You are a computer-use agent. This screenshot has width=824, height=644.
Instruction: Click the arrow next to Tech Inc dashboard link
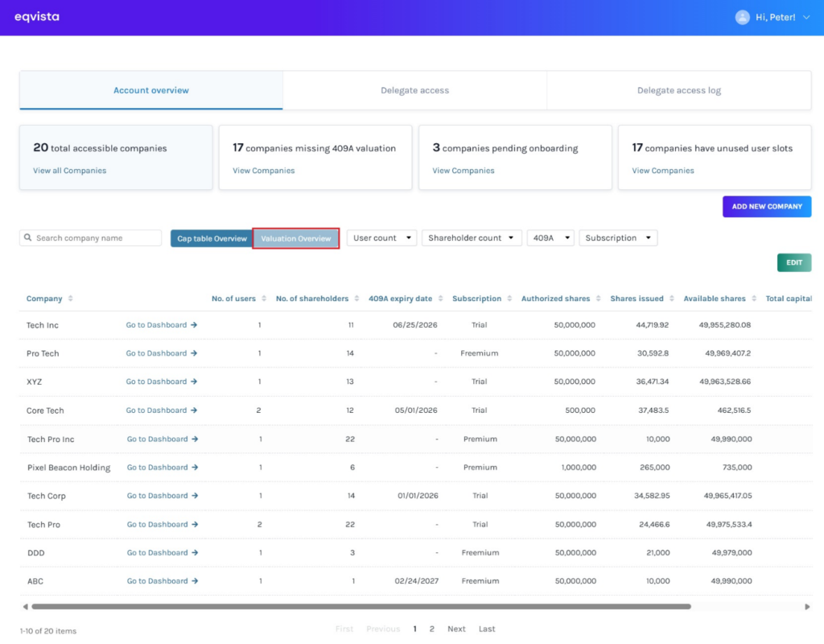[x=194, y=325]
